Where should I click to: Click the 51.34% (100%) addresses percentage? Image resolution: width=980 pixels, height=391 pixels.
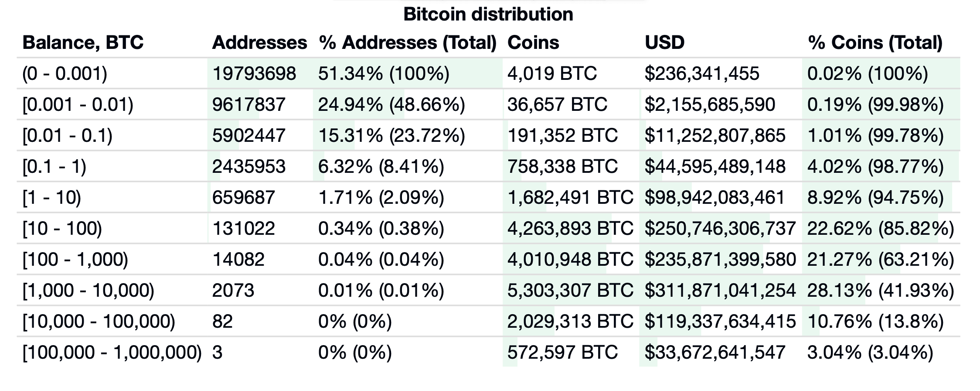tap(384, 73)
